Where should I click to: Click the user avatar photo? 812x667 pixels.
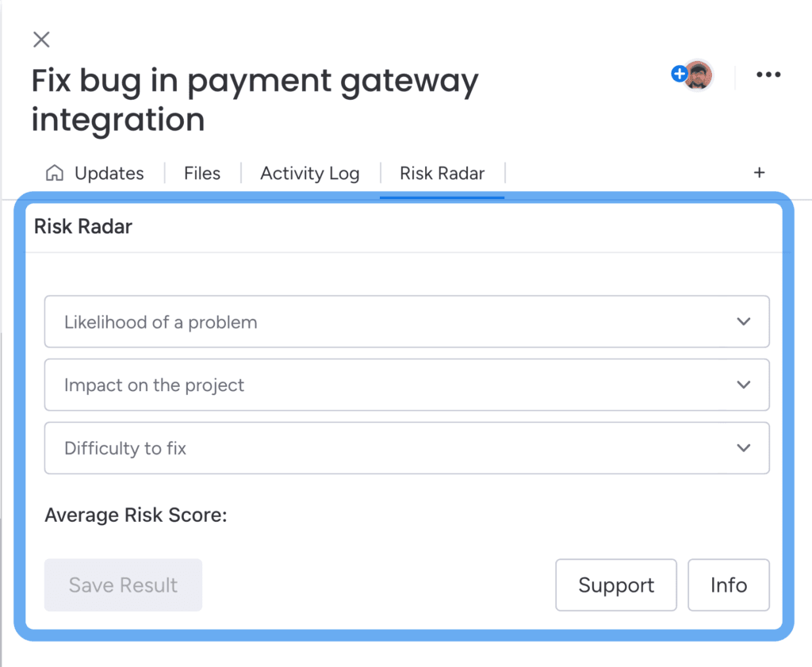[699, 75]
